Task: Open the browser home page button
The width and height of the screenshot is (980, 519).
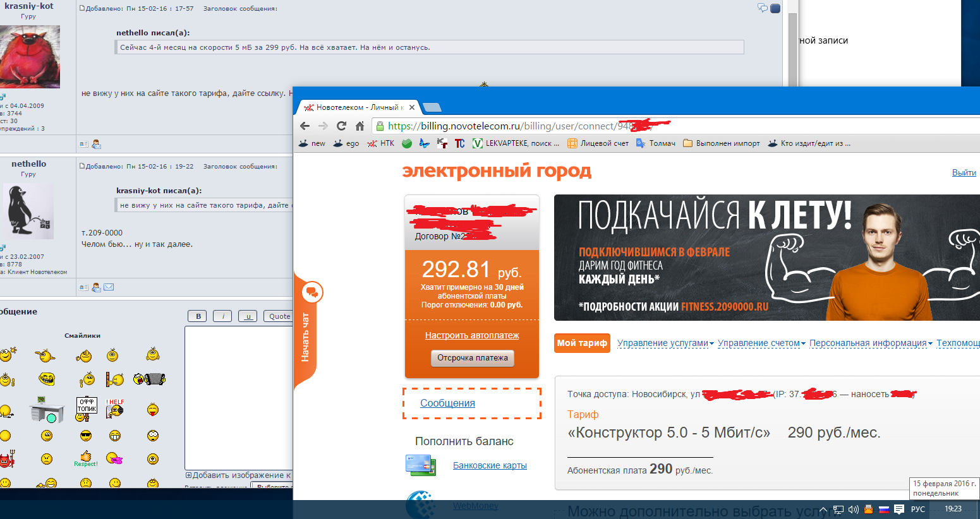Action: 360,126
